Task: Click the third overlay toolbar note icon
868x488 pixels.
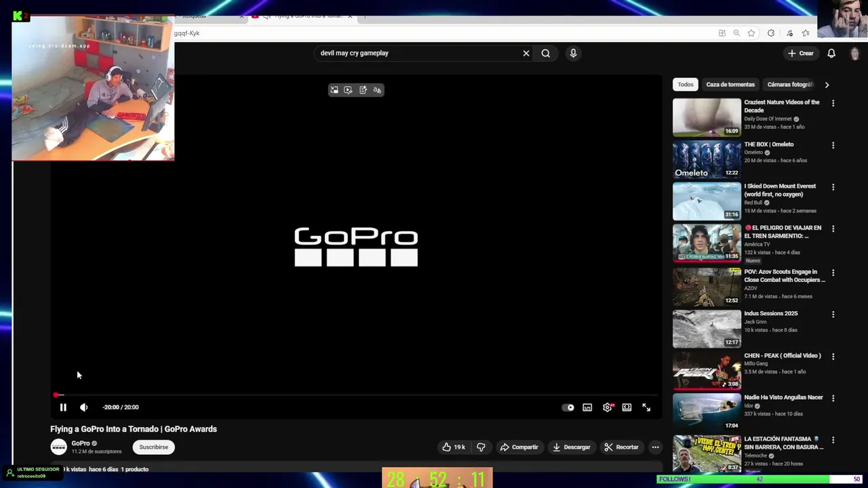Action: (x=363, y=90)
